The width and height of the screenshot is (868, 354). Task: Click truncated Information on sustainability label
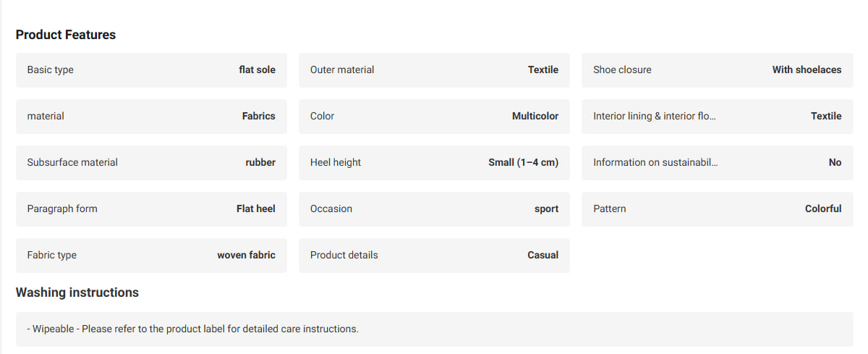pos(655,162)
